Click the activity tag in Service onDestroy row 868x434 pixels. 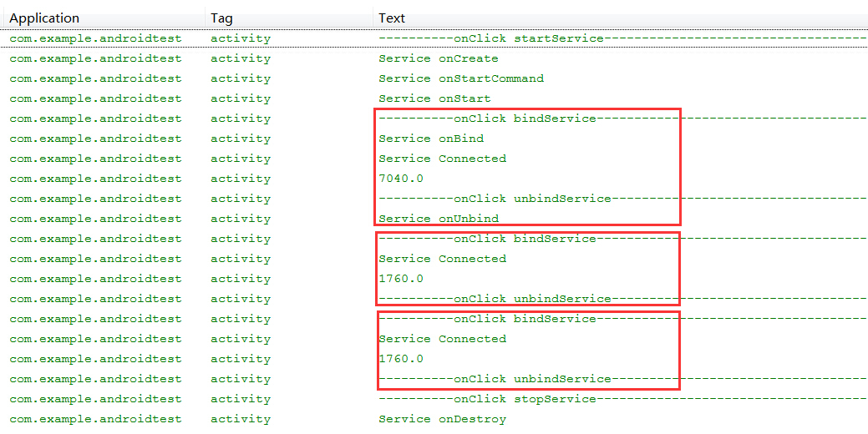241,419
